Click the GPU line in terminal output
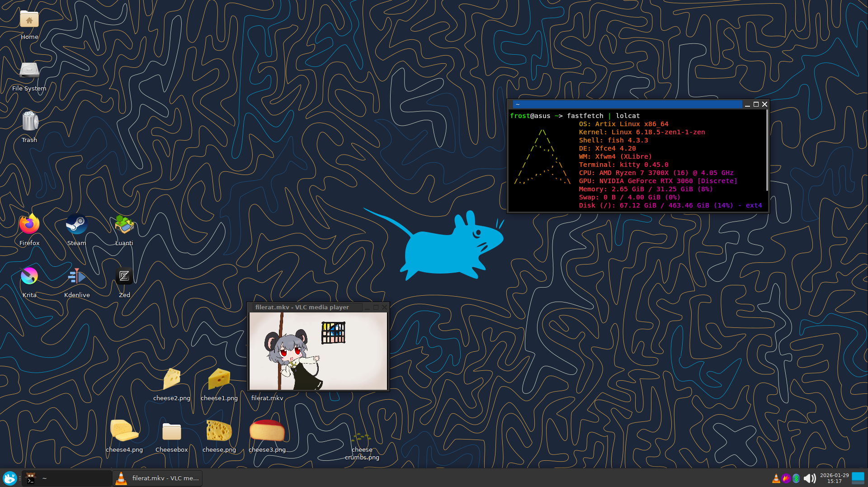The image size is (868, 487). (658, 181)
